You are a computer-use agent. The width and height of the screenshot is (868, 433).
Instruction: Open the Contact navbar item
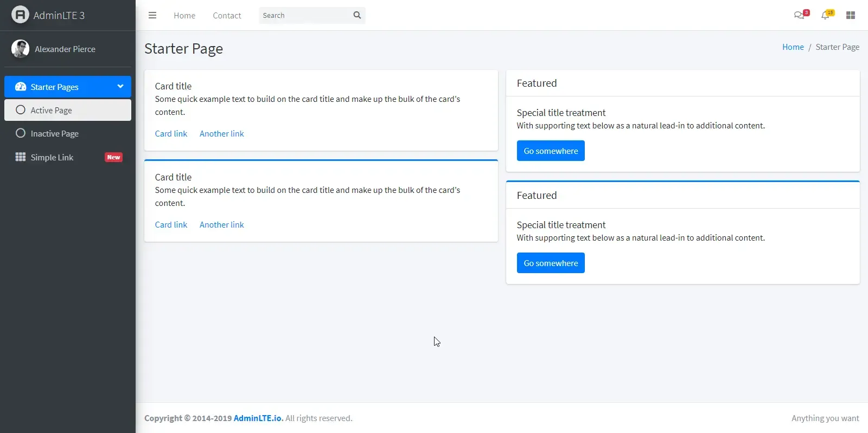[x=227, y=15]
